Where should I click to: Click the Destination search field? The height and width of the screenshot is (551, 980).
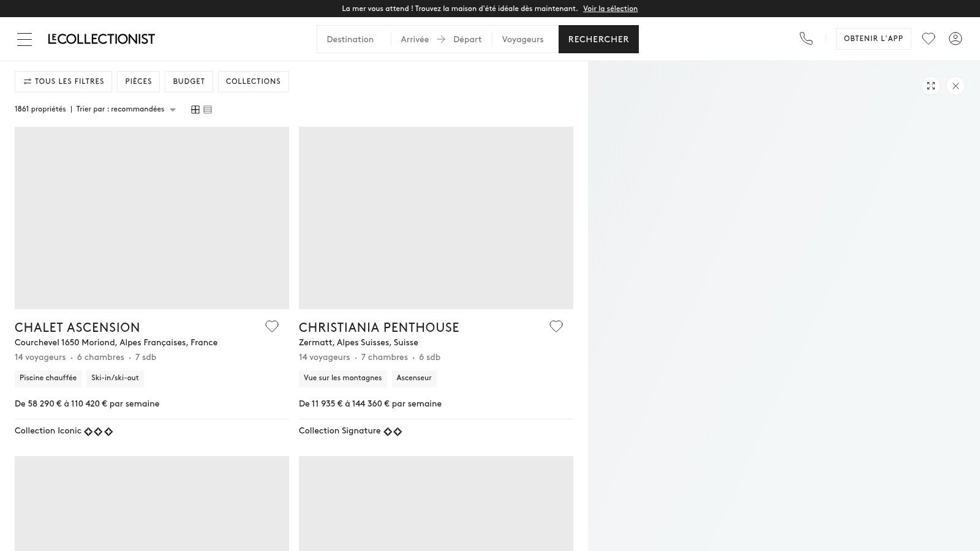(354, 39)
